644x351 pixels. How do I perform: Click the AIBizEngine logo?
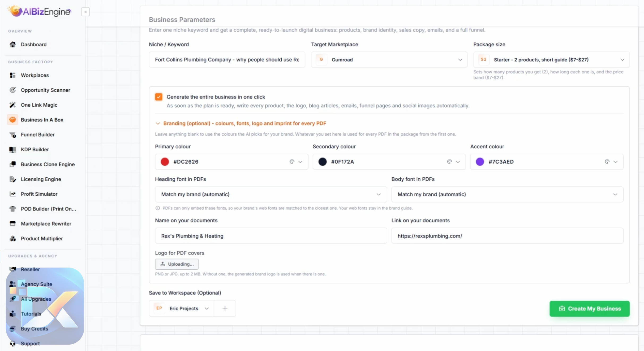[x=40, y=11]
